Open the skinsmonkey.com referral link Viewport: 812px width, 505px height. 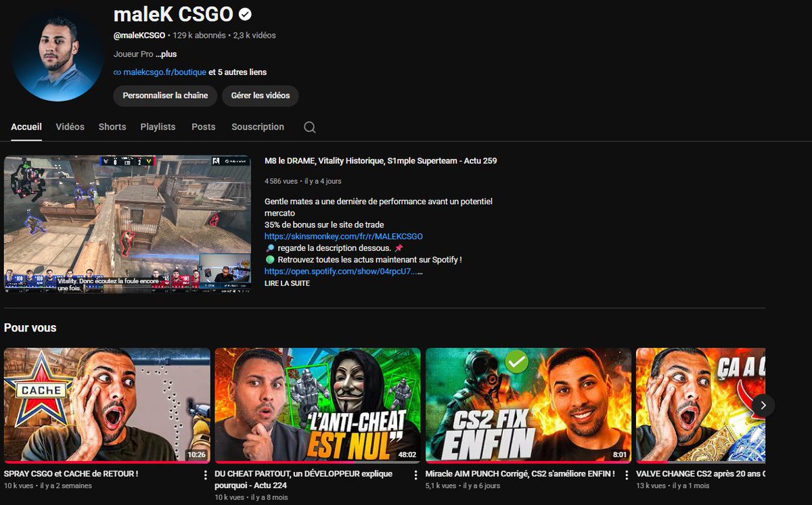pyautogui.click(x=344, y=237)
